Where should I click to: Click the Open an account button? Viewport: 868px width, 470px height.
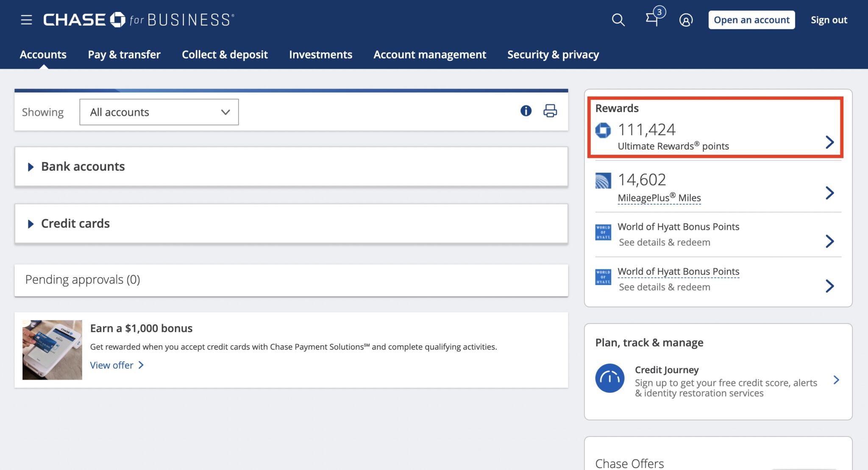tap(751, 20)
